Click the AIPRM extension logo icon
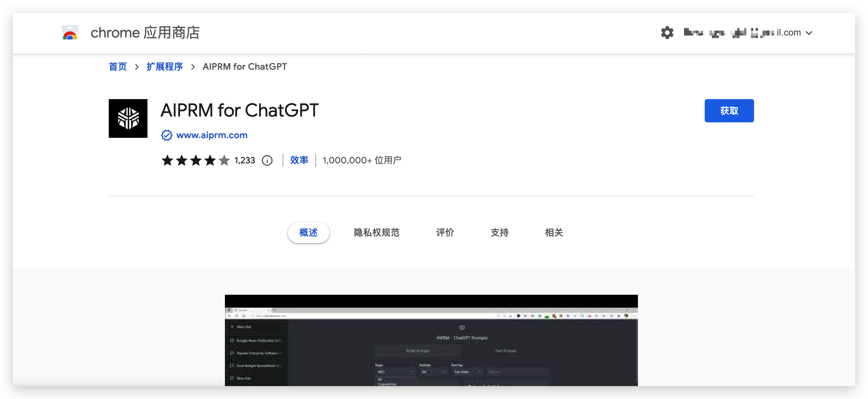Viewport: 868px width, 399px height. 128,118
